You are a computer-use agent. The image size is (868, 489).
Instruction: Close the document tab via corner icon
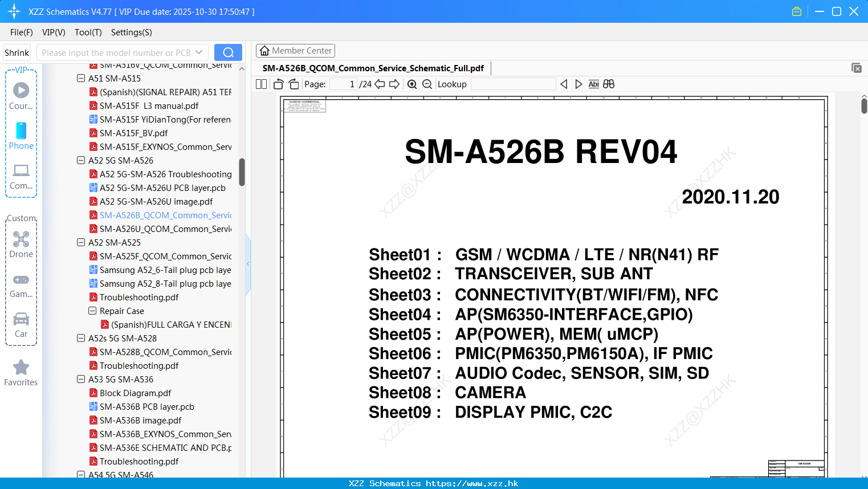point(856,68)
